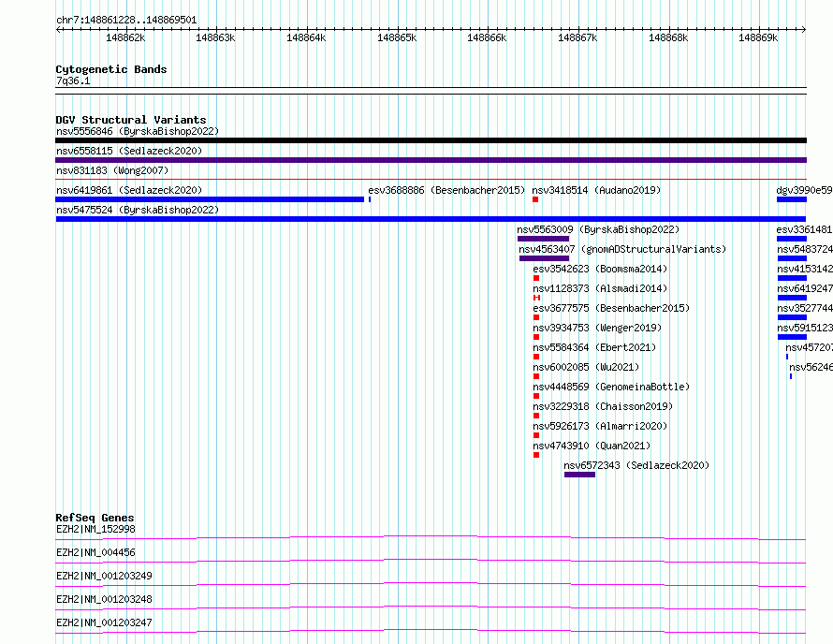Select the nsv5563009 (ByrskaBishop2022) label
This screenshot has height=644, width=833.
coord(598,229)
